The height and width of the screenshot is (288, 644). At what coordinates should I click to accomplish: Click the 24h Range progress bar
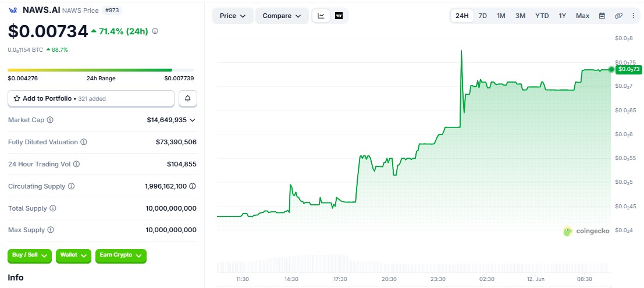(x=101, y=70)
